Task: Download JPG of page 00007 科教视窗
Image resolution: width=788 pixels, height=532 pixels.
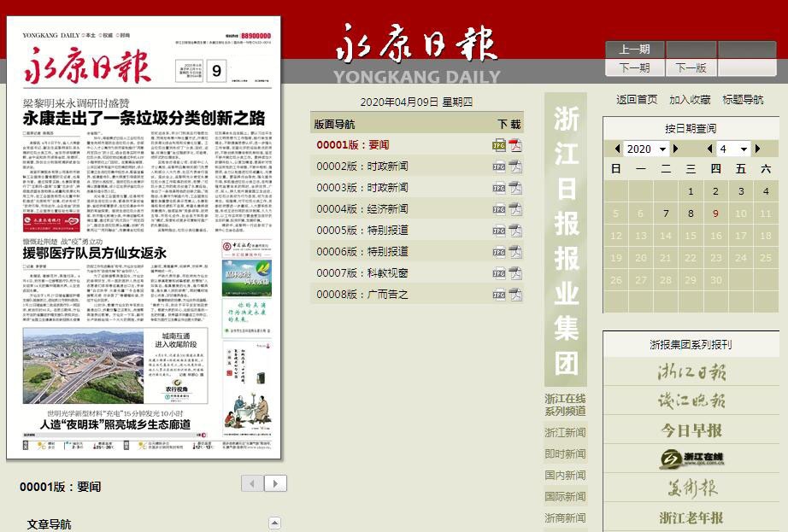Action: pos(499,273)
